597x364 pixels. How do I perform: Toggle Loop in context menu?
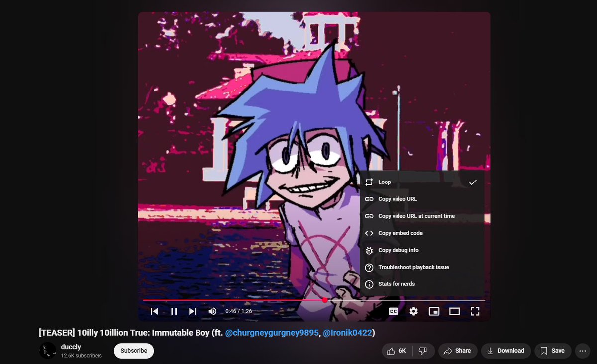tap(422, 182)
